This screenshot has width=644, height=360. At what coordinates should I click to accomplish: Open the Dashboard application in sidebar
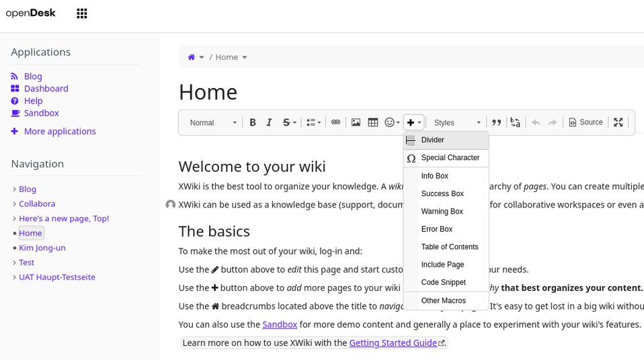(x=46, y=89)
